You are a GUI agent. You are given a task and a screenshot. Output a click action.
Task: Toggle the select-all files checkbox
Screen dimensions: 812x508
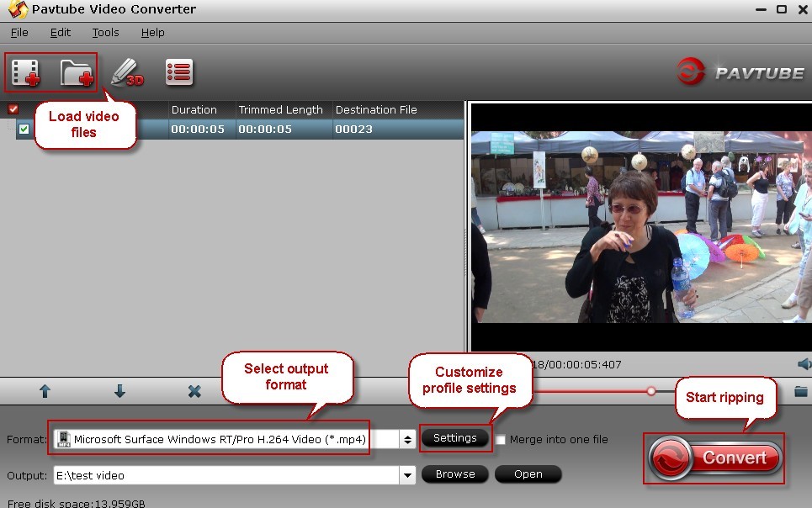coord(13,108)
